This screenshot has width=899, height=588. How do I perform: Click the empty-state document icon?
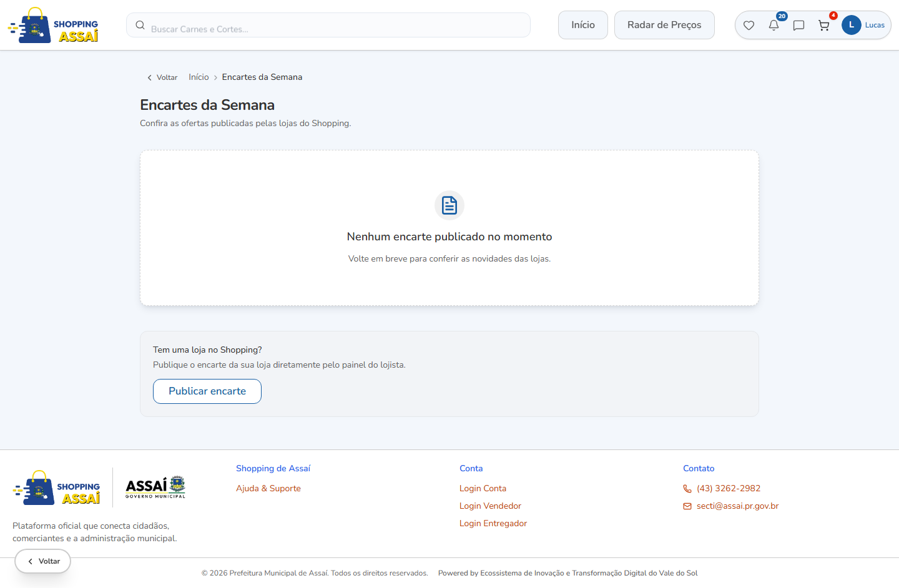point(449,205)
